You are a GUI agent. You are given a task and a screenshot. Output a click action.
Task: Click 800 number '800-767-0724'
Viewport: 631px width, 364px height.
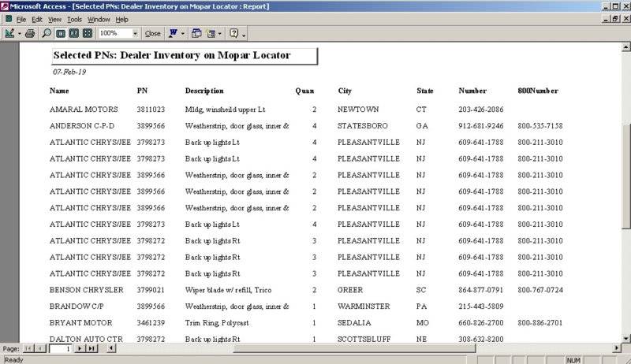pos(540,290)
